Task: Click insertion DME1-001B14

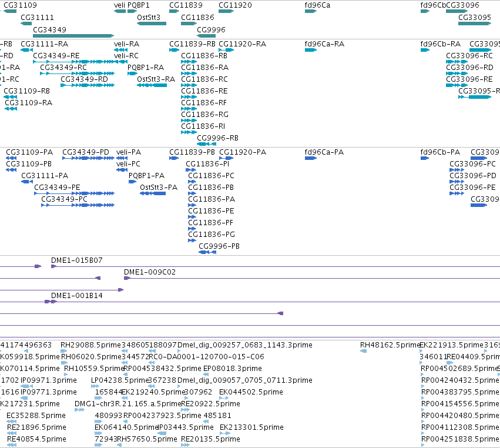Action: pos(77,296)
